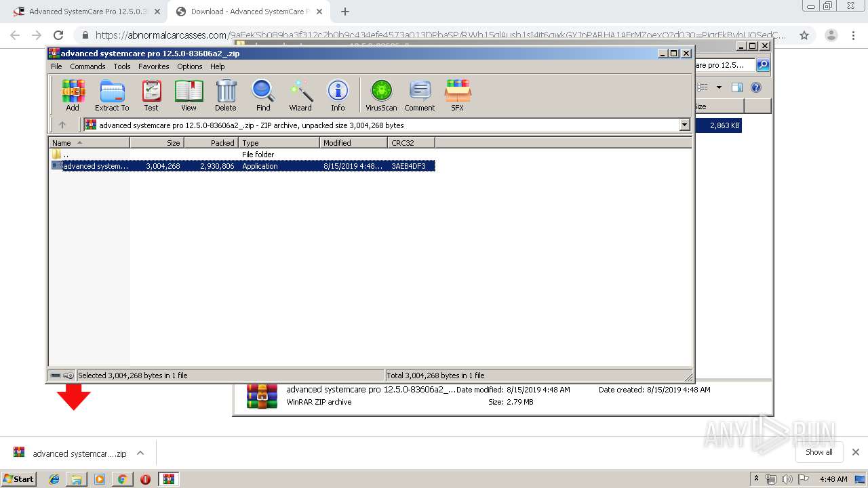Open media player from taskbar

coord(100,479)
